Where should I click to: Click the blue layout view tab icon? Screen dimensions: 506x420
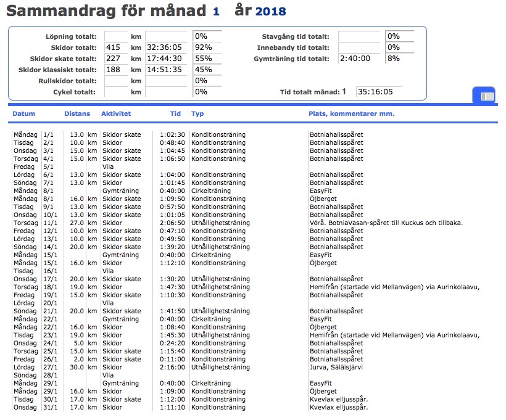click(486, 96)
